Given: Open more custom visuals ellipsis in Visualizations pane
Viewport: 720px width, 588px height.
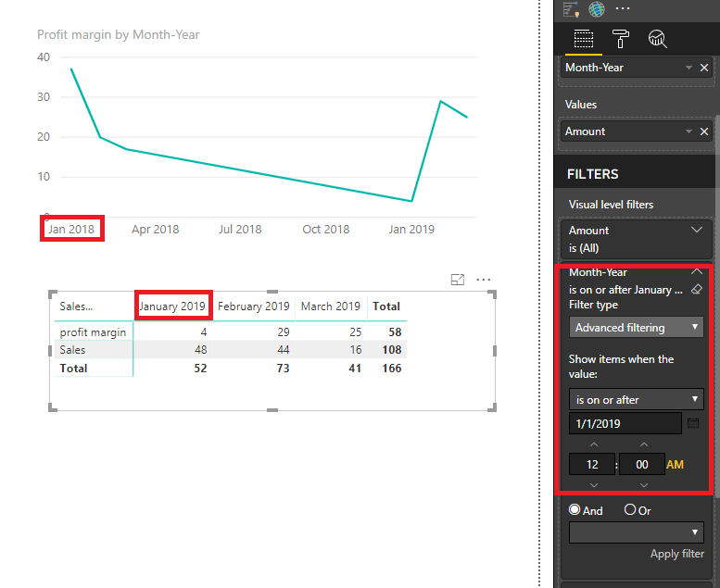Looking at the screenshot, I should (x=623, y=8).
